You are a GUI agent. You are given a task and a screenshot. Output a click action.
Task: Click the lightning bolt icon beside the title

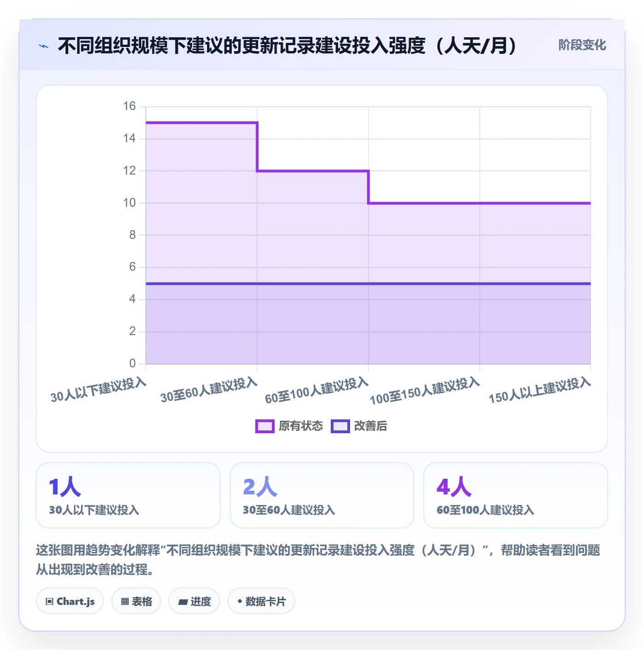point(43,46)
